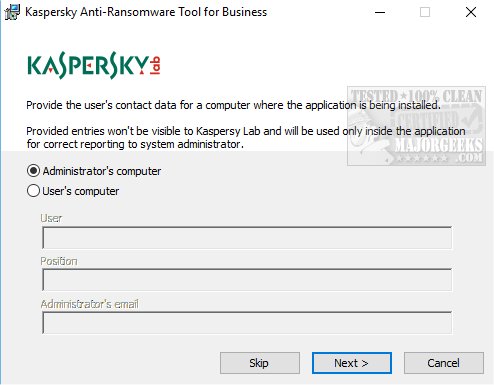Screen dimensions: 494x385
Task: Click the installer icon in title bar
Action: tap(12, 12)
